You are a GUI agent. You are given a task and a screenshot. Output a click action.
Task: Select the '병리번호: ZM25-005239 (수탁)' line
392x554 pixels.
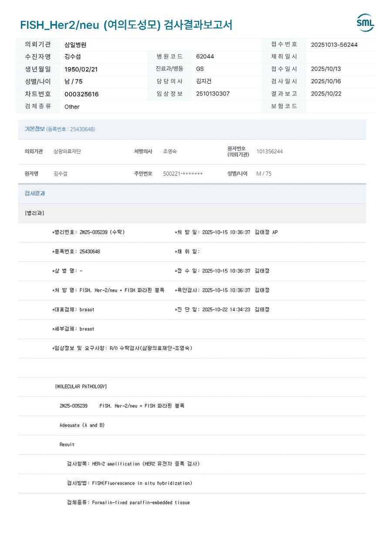pyautogui.click(x=88, y=232)
